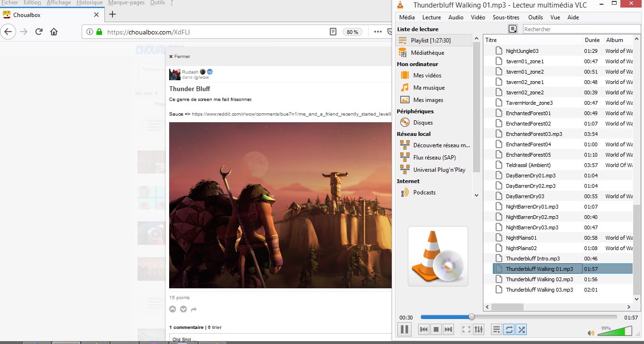Open Firefox page actions three-dot menu
The width and height of the screenshot is (644, 344).
(x=378, y=32)
